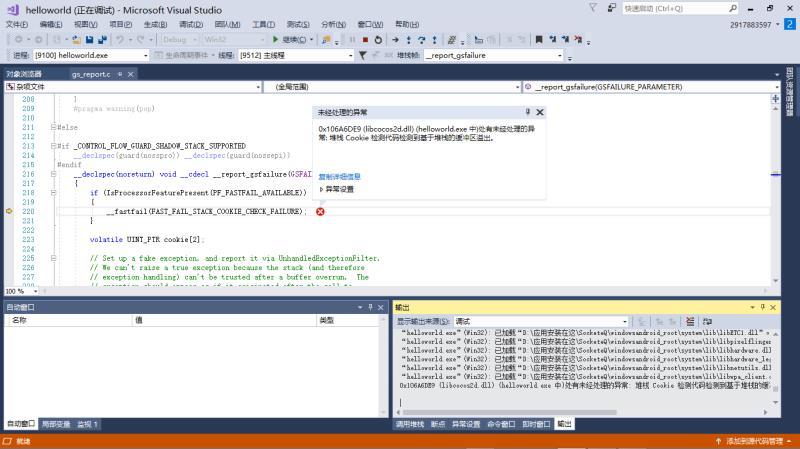800x449 pixels.
Task: Click the publish up-arrow icon in status bar
Action: pyautogui.click(x=718, y=441)
